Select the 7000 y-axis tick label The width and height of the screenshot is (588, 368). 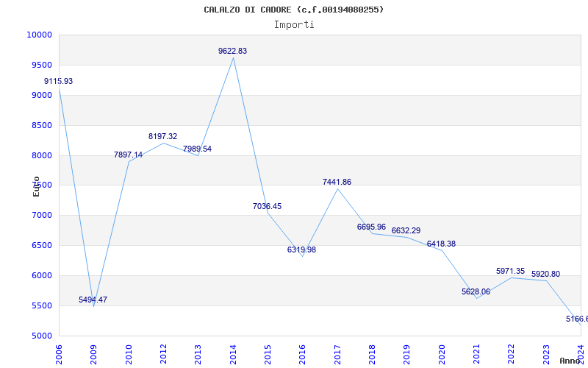pyautogui.click(x=41, y=215)
